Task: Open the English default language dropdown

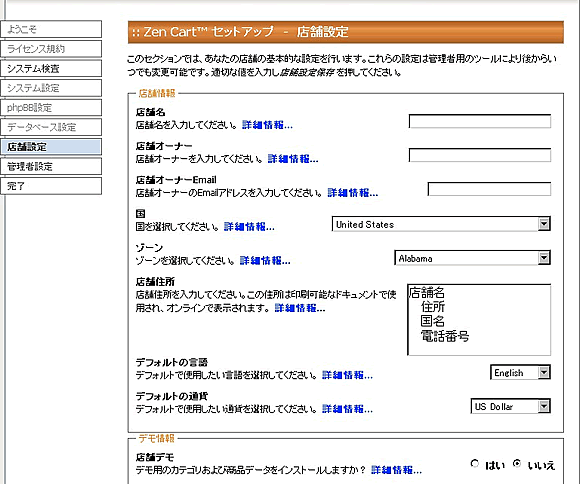Action: coord(520,373)
